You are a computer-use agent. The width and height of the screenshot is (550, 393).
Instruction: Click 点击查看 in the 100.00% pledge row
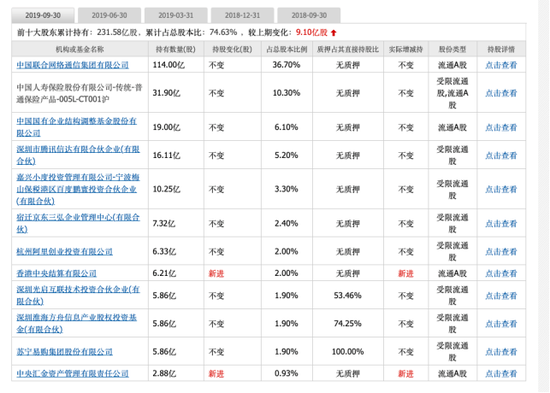(x=501, y=352)
